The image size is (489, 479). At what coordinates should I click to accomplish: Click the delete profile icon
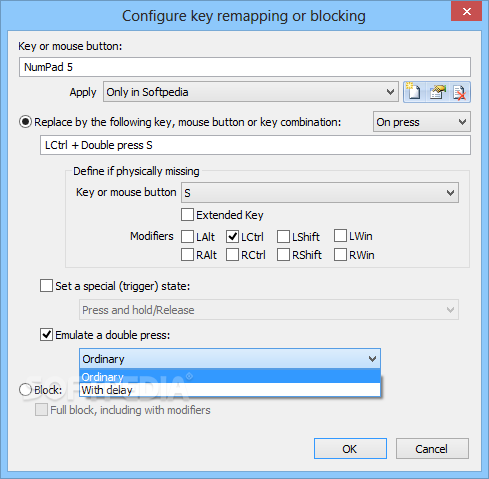(x=459, y=92)
